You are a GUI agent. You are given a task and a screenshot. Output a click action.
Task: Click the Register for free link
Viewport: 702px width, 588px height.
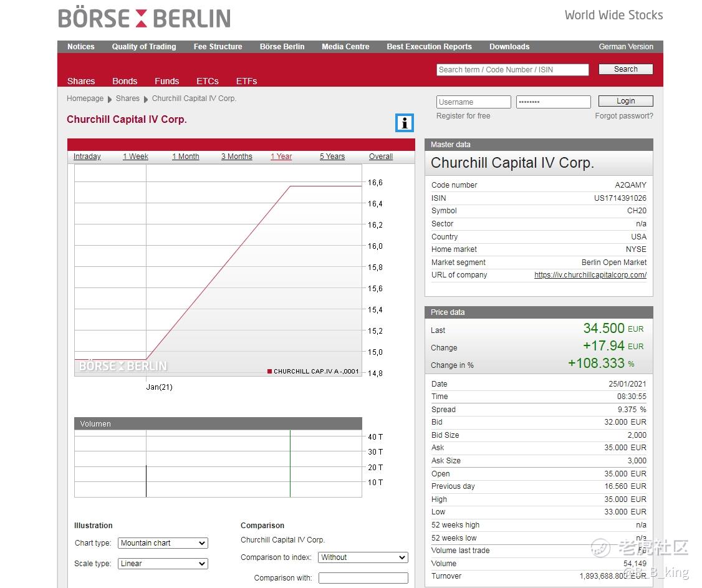click(463, 116)
